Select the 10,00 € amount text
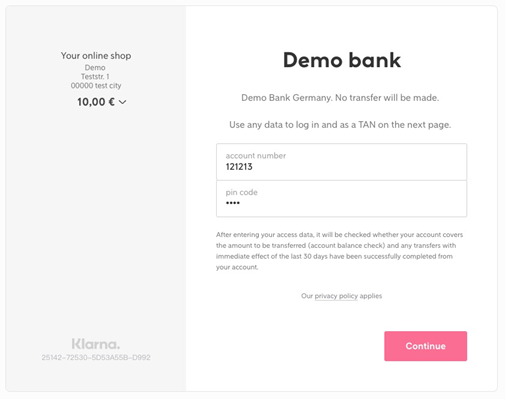 (96, 102)
